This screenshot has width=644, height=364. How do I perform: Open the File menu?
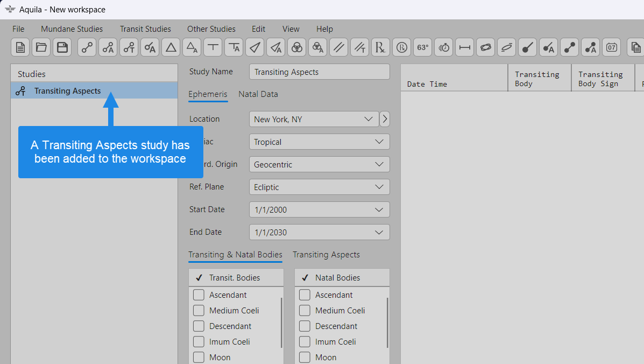(18, 29)
